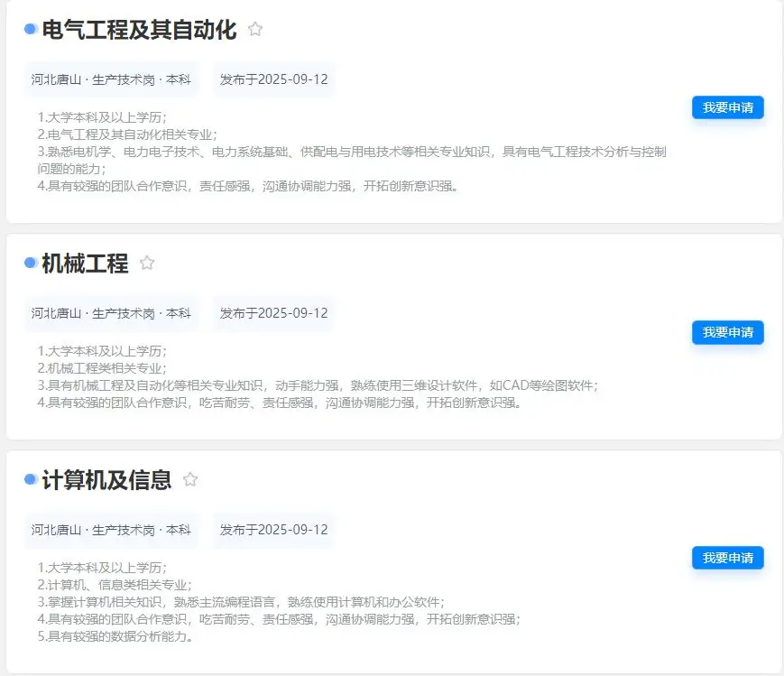Open the 机械工程 job title
The image size is (784, 676).
coord(85,264)
